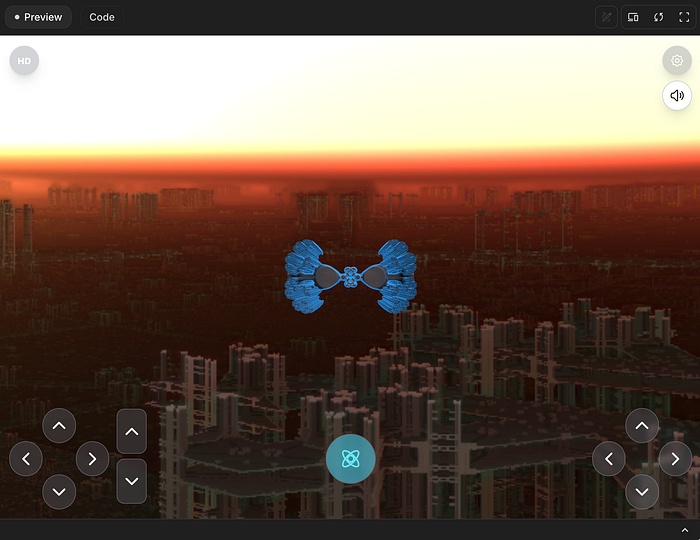Image resolution: width=700 pixels, height=540 pixels.
Task: Enter fullscreen with the expand icon
Action: click(684, 17)
